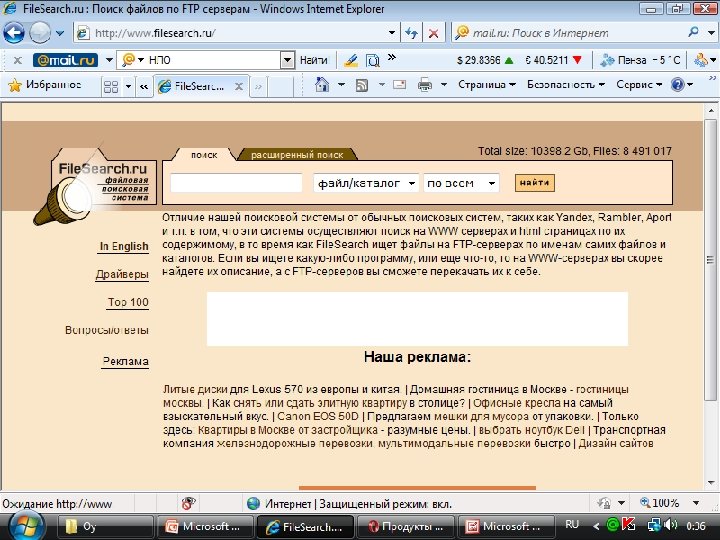Viewport: 720px width, 540px height.
Task: Click the highlighter pencil toolbar icon
Action: point(351,60)
